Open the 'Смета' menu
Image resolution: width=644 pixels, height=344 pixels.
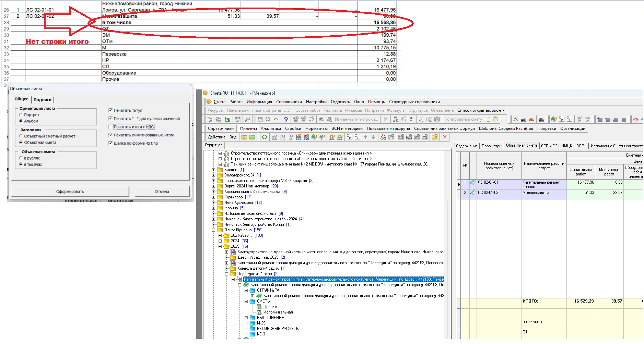220,102
